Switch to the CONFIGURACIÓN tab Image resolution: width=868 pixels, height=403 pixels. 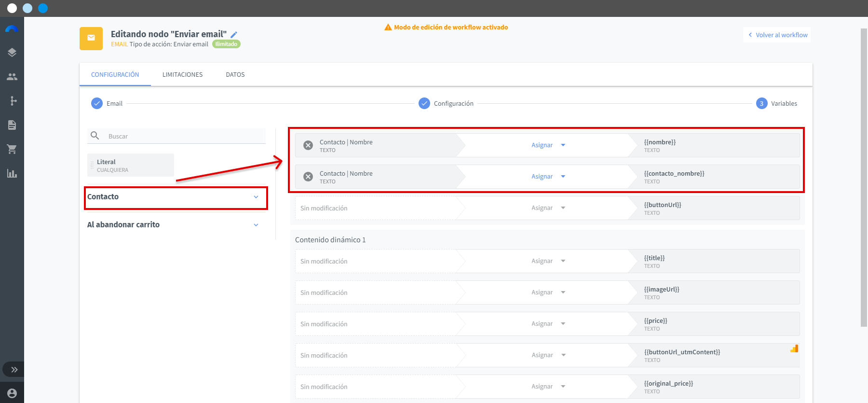115,75
